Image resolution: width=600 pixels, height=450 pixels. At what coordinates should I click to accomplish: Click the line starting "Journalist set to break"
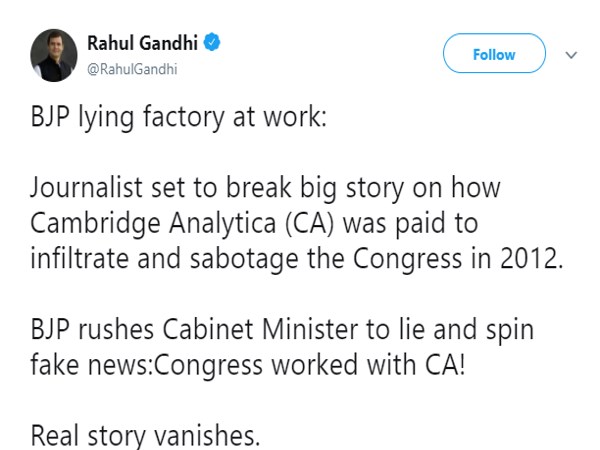point(265,187)
